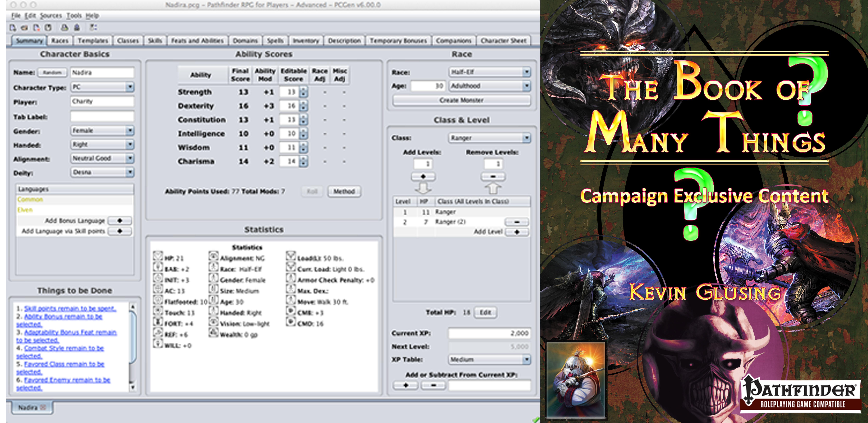Open Preferences from the last toolbar icon
The image size is (868, 423).
pyautogui.click(x=93, y=28)
